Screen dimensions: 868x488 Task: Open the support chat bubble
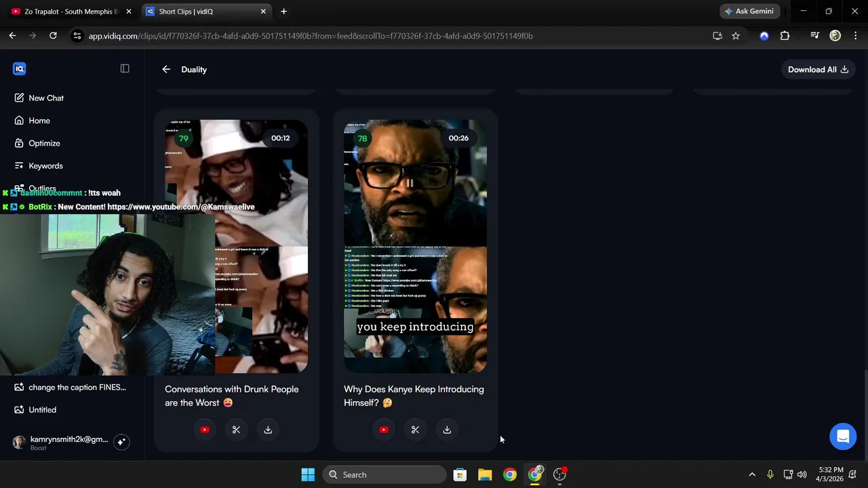point(843,436)
